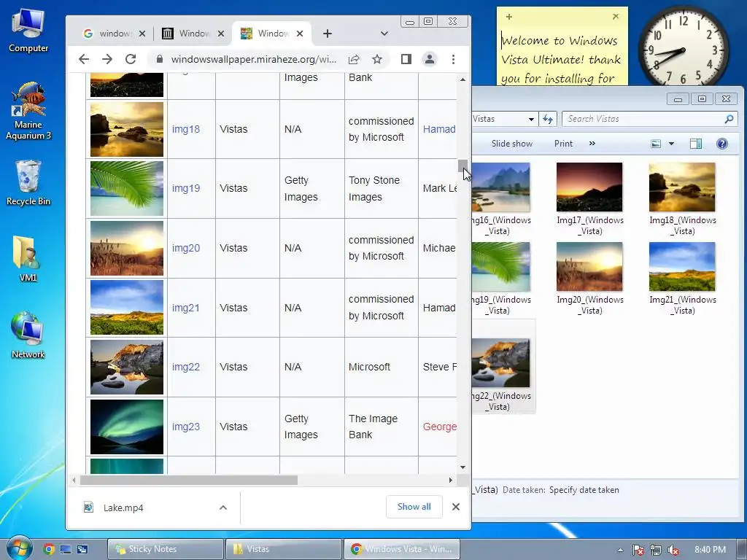747x560 pixels.
Task: Open the Recycle Bin desktop icon
Action: coord(28,183)
